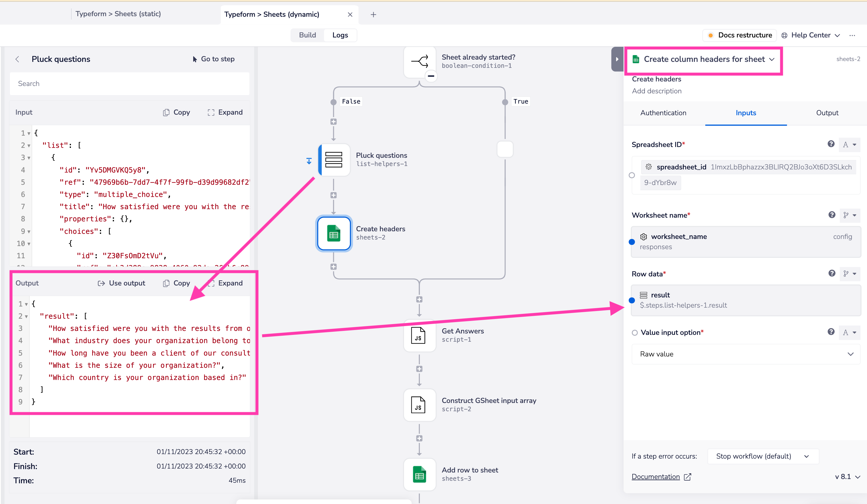Select the Create headers Google Sheets step icon
The width and height of the screenshot is (867, 504).
coord(333,233)
